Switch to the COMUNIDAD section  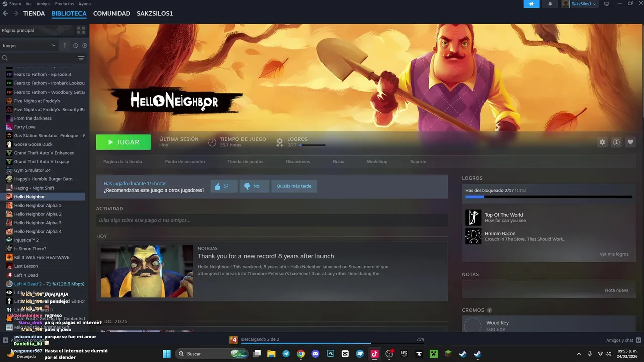(112, 14)
